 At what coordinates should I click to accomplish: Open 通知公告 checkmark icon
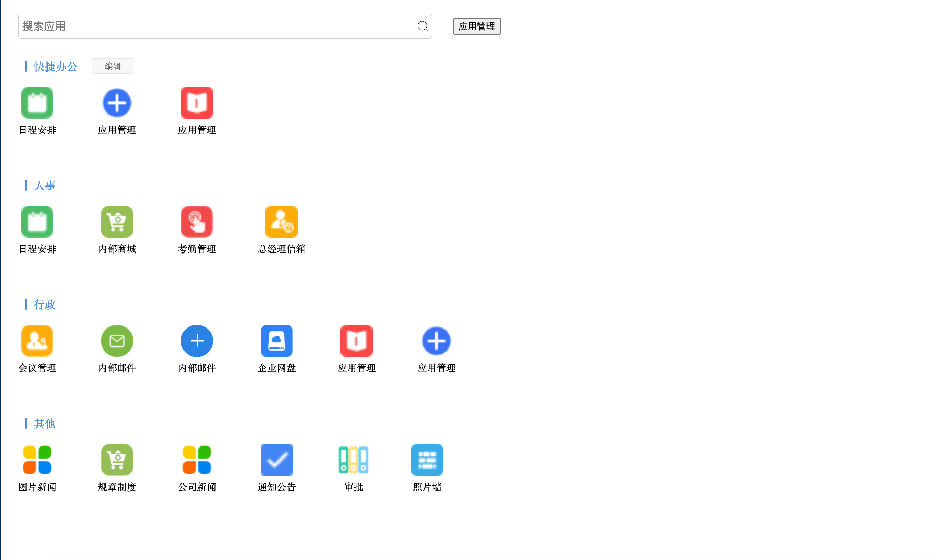(276, 460)
